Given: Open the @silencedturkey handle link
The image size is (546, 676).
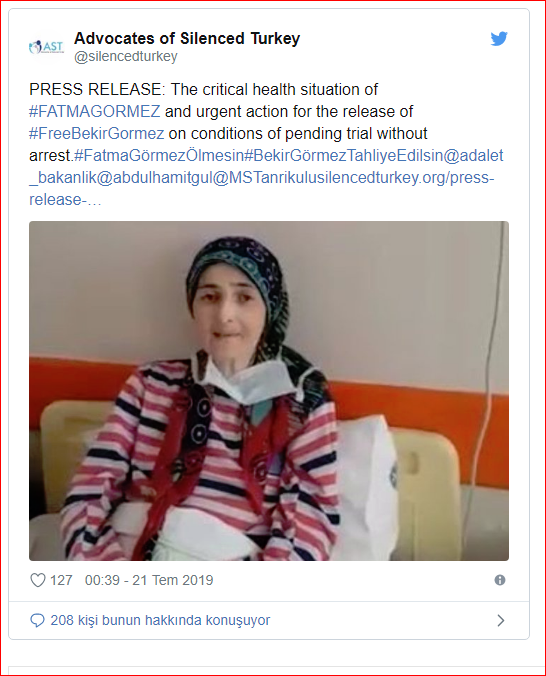Looking at the screenshot, I should pyautogui.click(x=126, y=56).
